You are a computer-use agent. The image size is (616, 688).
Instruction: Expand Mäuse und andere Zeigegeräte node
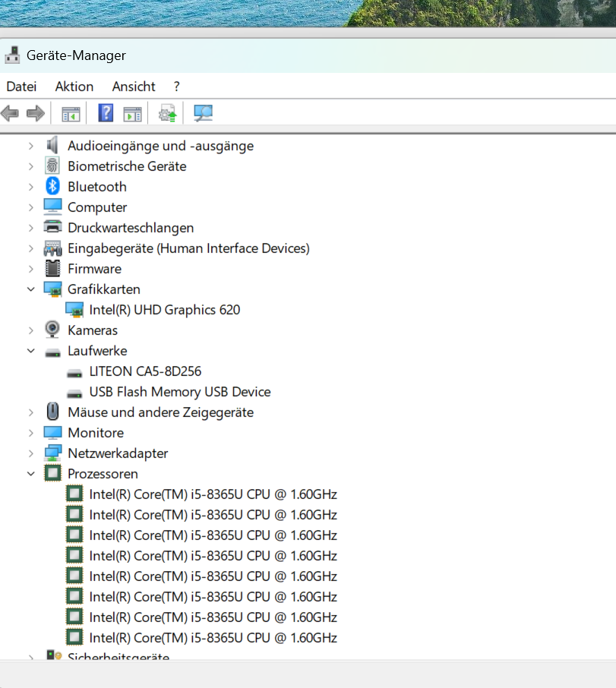(30, 412)
